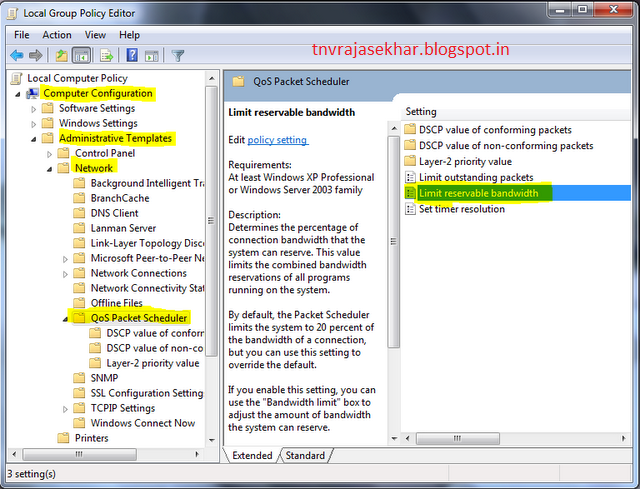This screenshot has width=640, height=489.
Task: Select Set timer resolution in the list
Action: 462,209
